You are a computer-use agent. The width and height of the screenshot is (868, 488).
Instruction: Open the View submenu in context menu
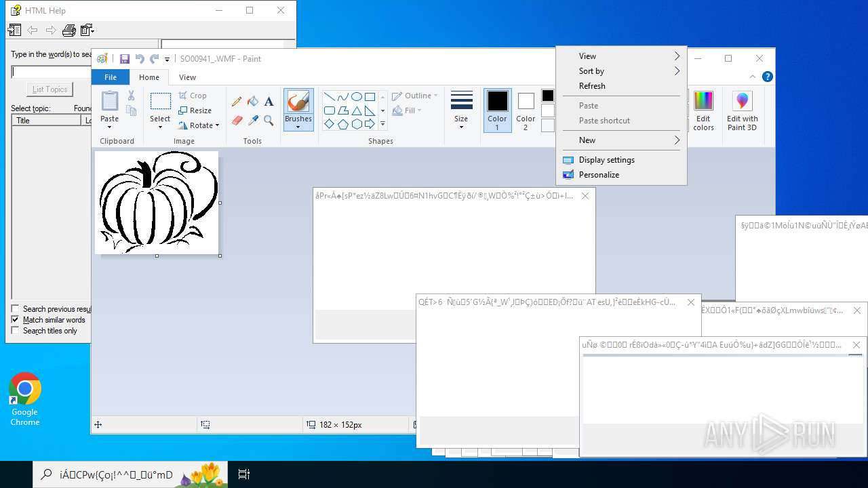tap(621, 56)
